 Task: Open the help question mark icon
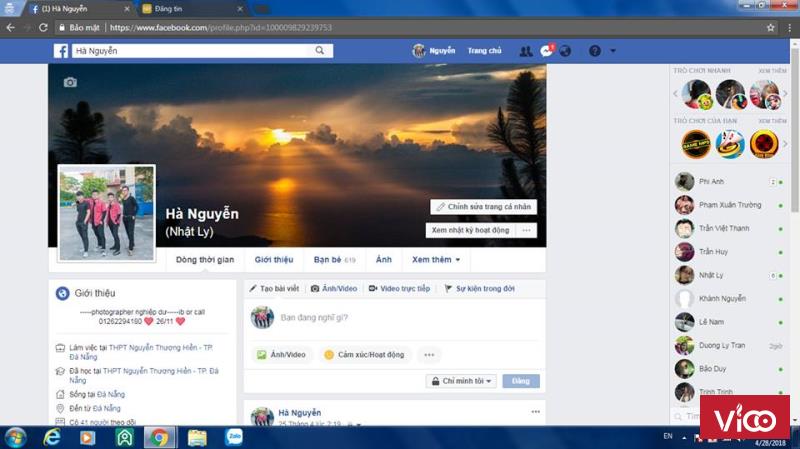[594, 51]
